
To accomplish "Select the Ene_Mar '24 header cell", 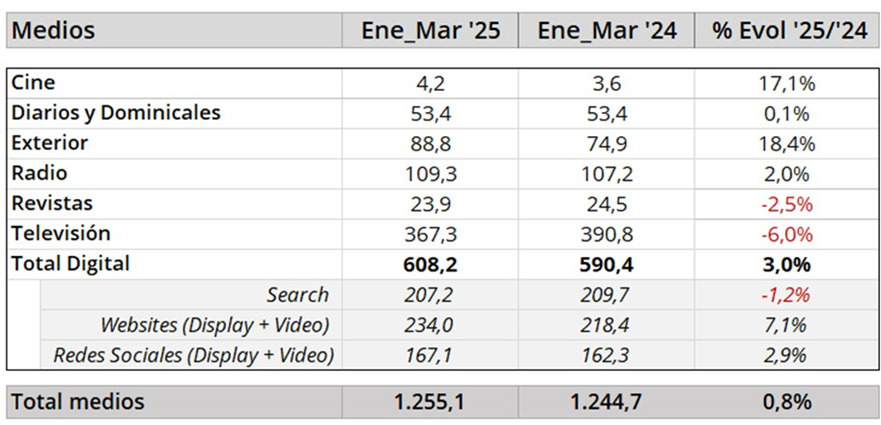I will click(x=607, y=31).
